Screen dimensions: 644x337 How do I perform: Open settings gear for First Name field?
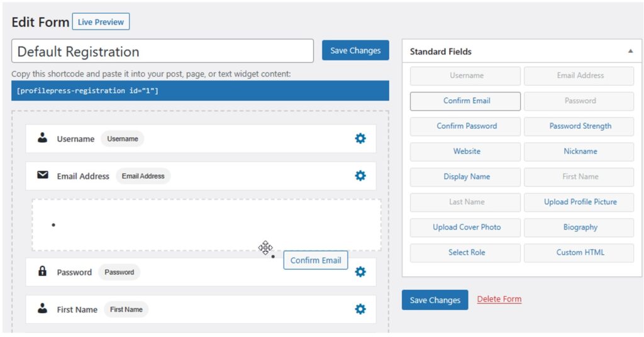coord(360,309)
